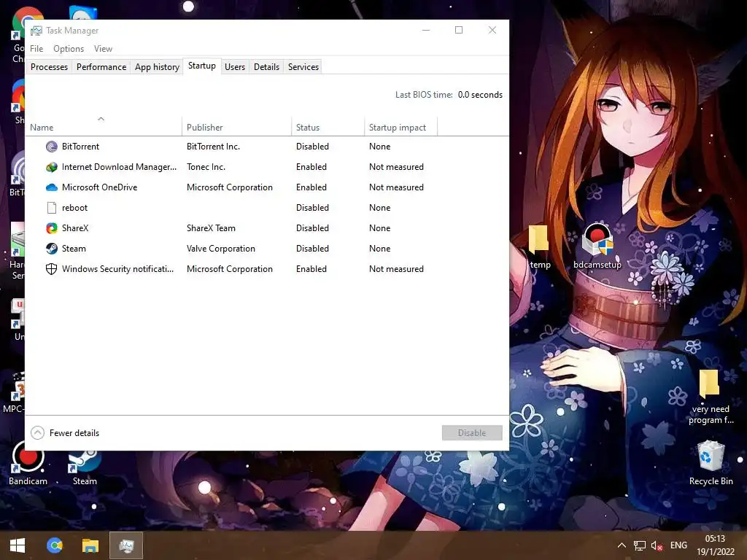
Task: Select the bdcamsetup installer desktop icon
Action: click(x=597, y=246)
